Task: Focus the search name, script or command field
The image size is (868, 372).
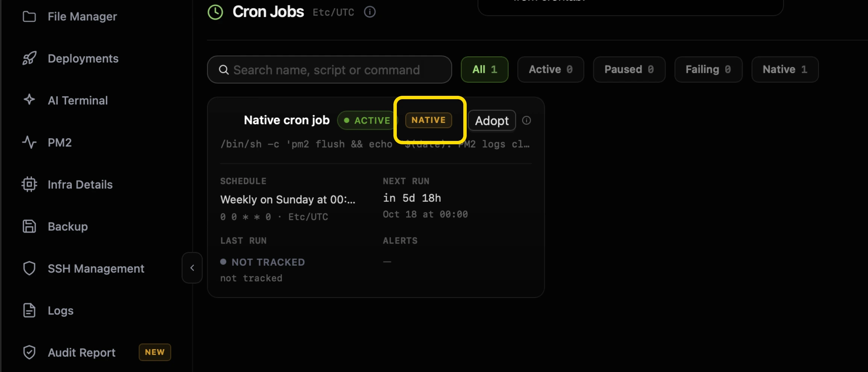Action: coord(329,70)
